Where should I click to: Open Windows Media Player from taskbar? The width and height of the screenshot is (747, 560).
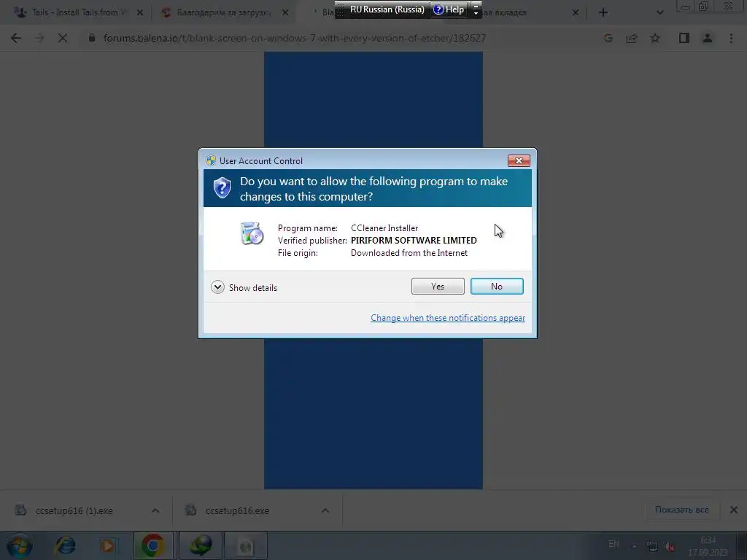pyautogui.click(x=108, y=545)
